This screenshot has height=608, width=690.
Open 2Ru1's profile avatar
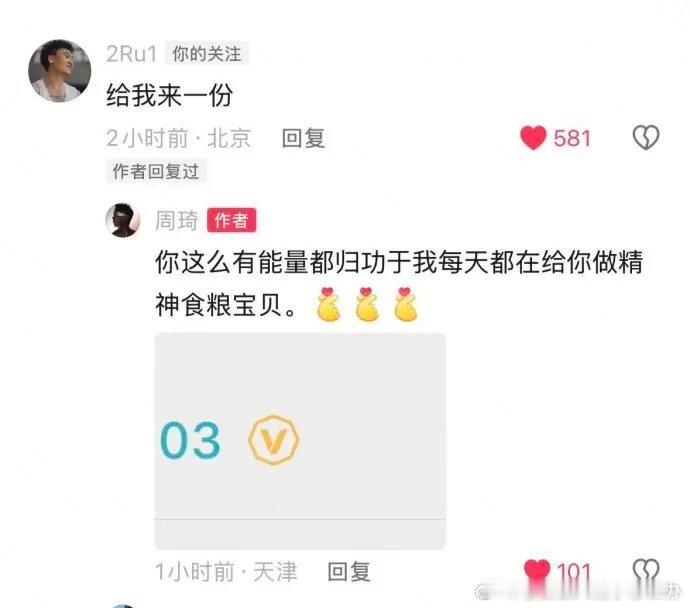coord(59,70)
